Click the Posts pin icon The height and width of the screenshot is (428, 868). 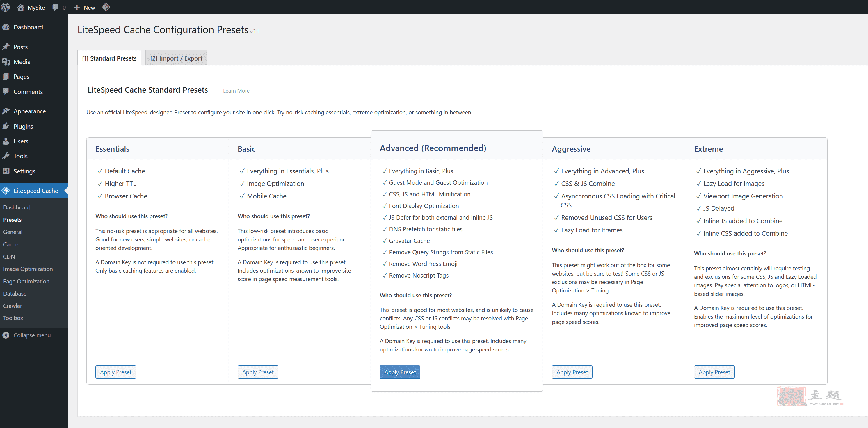[6, 47]
